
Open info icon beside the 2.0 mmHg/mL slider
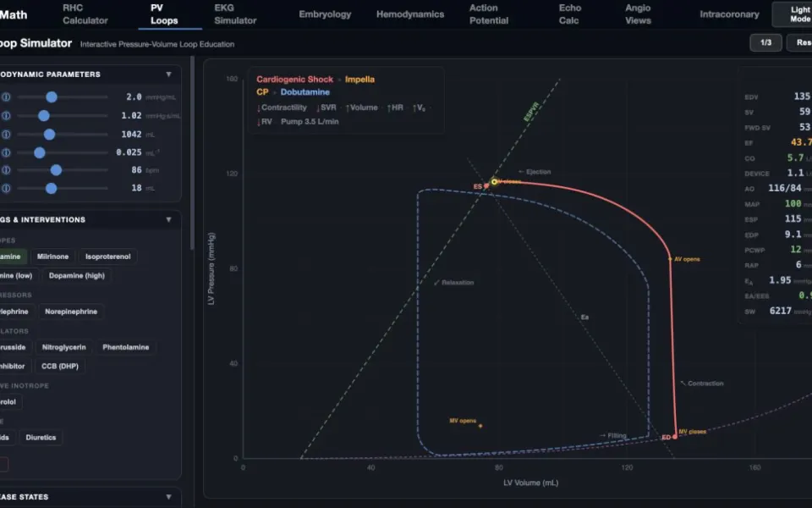6,97
